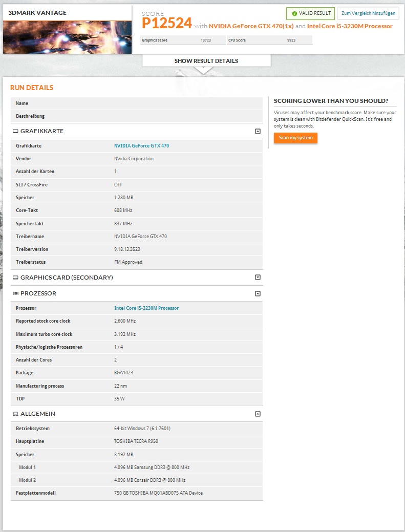This screenshot has height=532, width=405.
Task: Select Speichertakt value 837 MHz
Action: (123, 224)
